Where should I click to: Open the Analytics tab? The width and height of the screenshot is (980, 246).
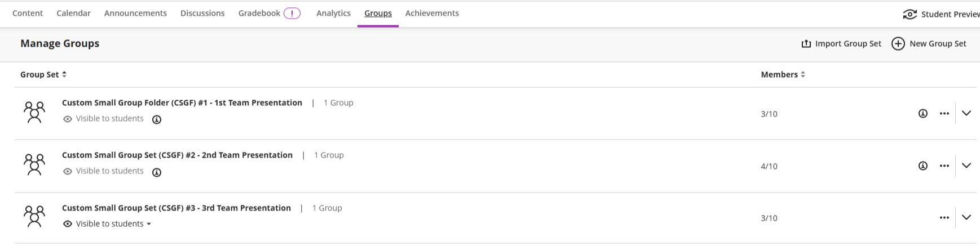pos(333,14)
